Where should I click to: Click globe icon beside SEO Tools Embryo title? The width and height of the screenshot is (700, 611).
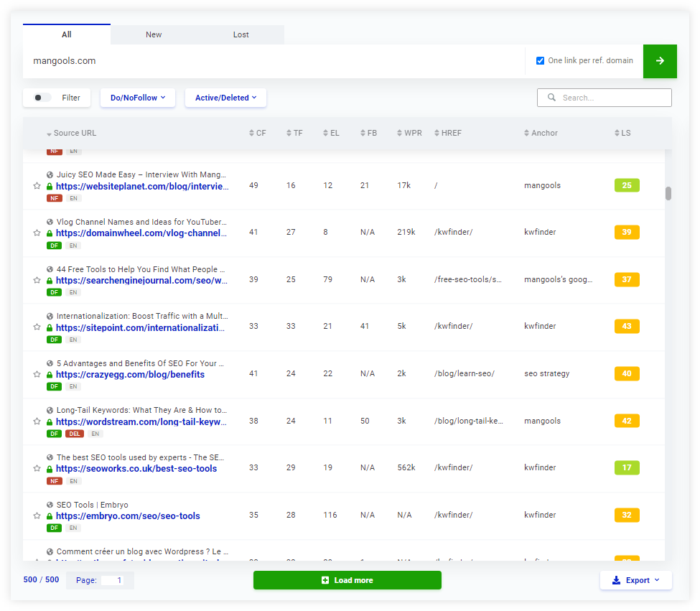pyautogui.click(x=50, y=505)
